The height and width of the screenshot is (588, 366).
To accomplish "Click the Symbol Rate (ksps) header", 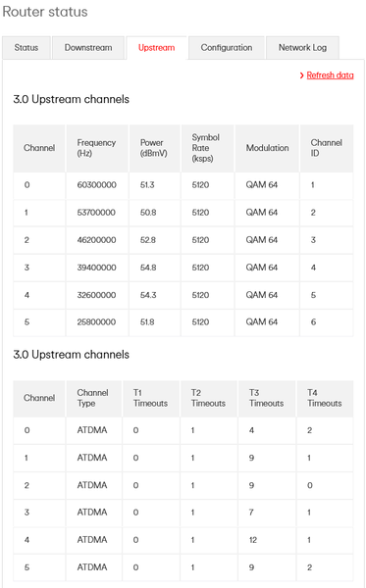I will point(207,148).
